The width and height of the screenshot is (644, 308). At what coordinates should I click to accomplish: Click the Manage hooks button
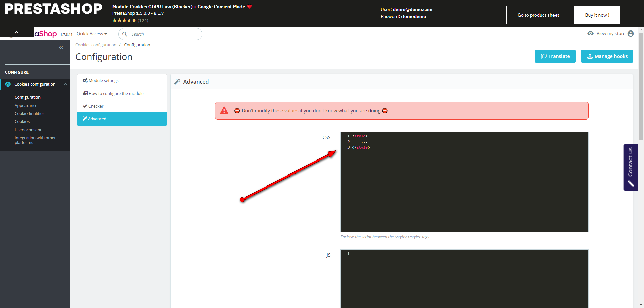pos(607,56)
